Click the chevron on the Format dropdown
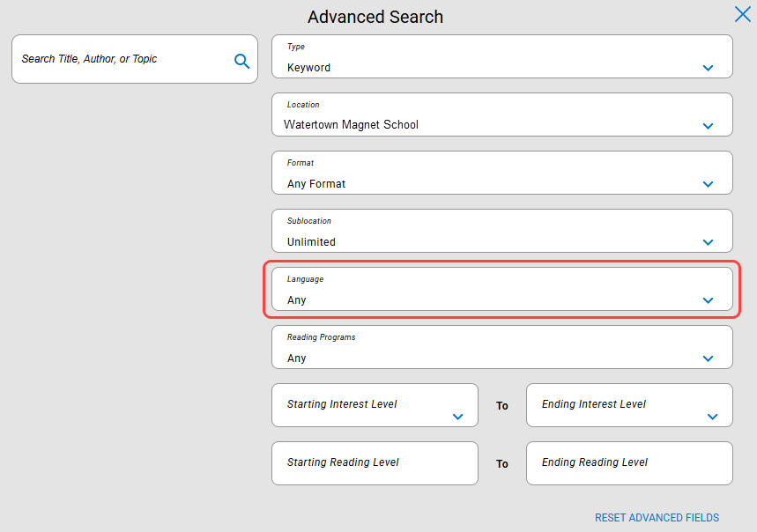The height and width of the screenshot is (532, 757). (x=708, y=184)
